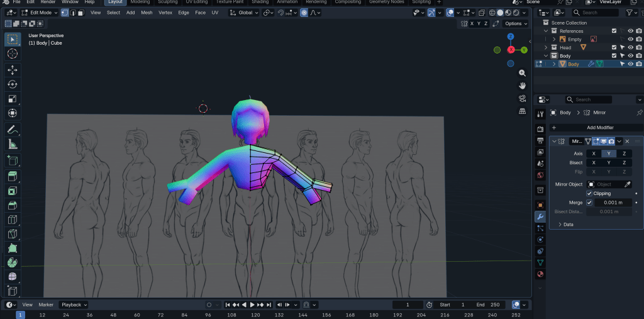Hide the Head collection with eye icon
This screenshot has width=644, height=319.
pos(630,47)
